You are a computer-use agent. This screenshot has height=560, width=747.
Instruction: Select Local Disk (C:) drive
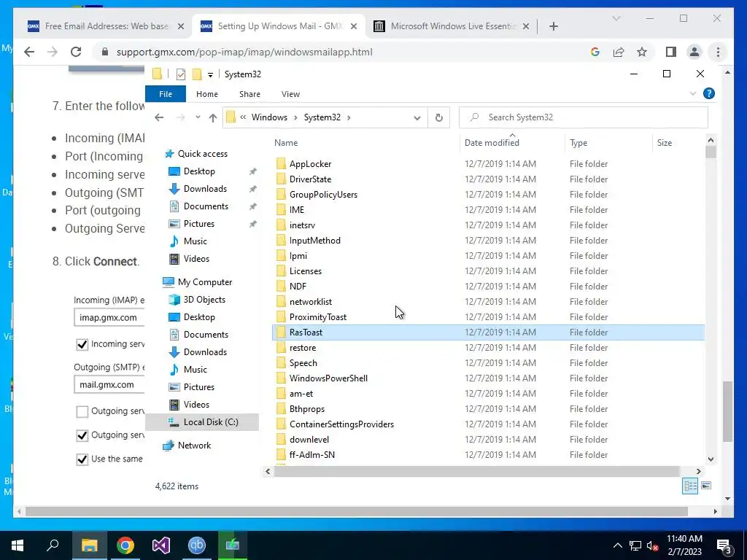[203, 422]
